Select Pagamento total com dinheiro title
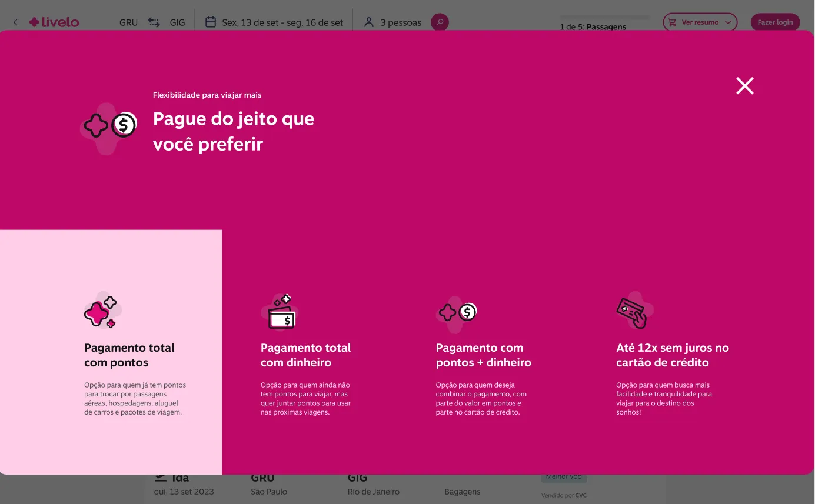 tap(305, 355)
